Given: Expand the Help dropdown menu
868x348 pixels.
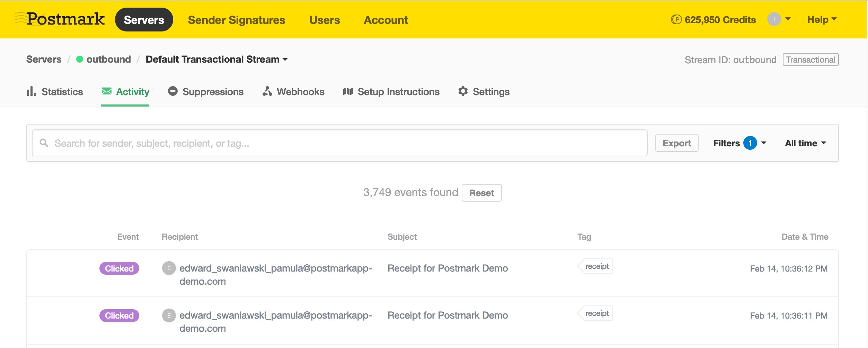Looking at the screenshot, I should [x=821, y=19].
